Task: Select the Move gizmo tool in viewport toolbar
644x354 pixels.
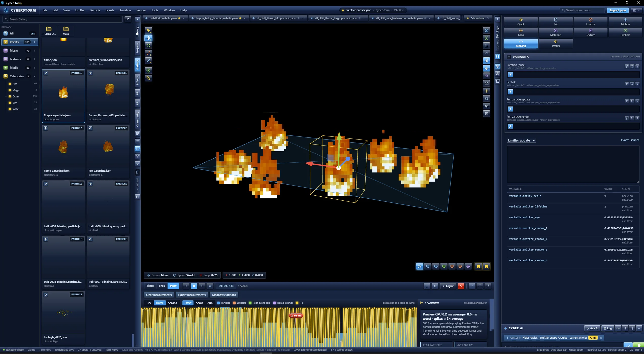Action: coord(148,38)
